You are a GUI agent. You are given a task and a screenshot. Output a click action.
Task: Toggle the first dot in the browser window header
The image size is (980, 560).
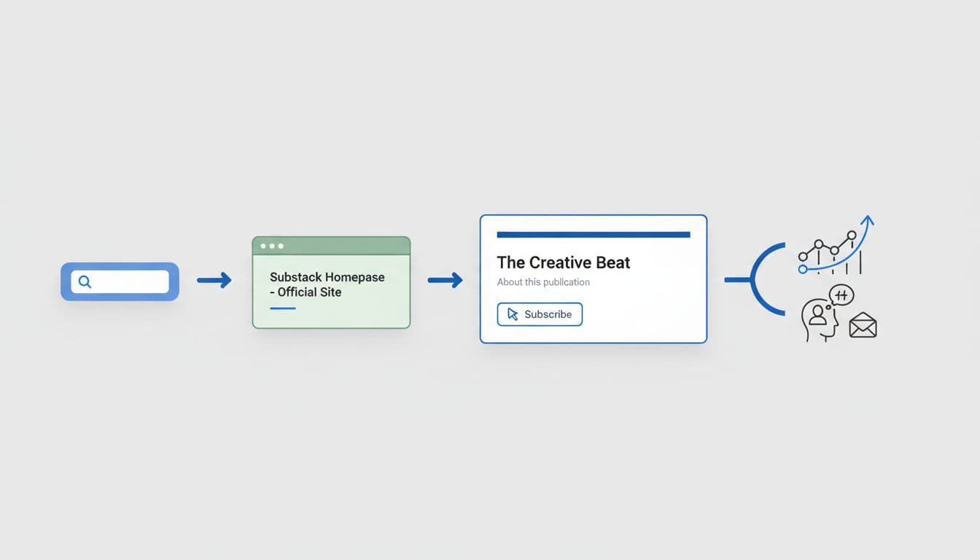[x=262, y=246]
